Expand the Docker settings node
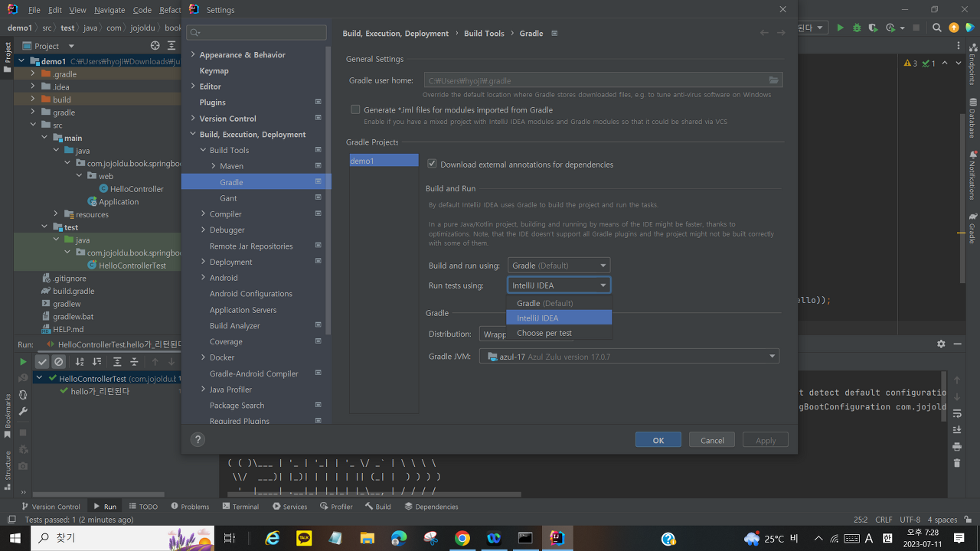This screenshot has height=551, width=980. point(203,357)
